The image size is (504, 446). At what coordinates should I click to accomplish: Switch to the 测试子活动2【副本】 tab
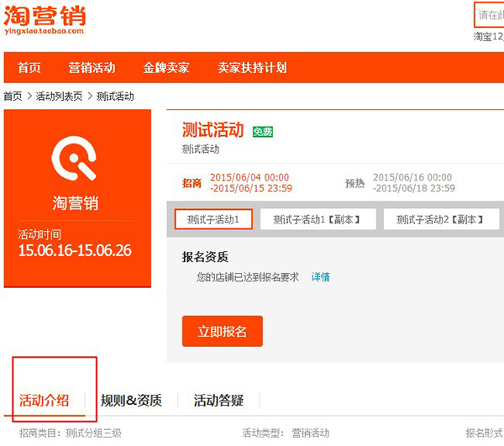pyautogui.click(x=439, y=219)
